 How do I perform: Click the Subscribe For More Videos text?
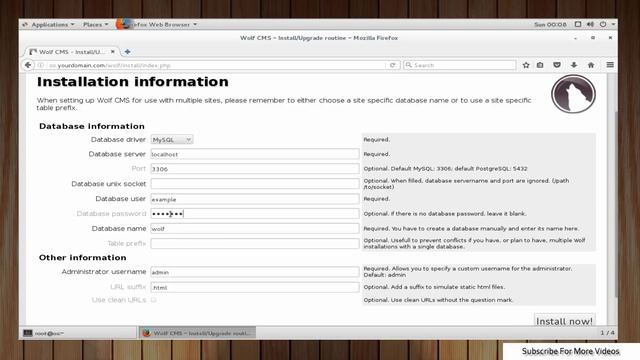570,351
